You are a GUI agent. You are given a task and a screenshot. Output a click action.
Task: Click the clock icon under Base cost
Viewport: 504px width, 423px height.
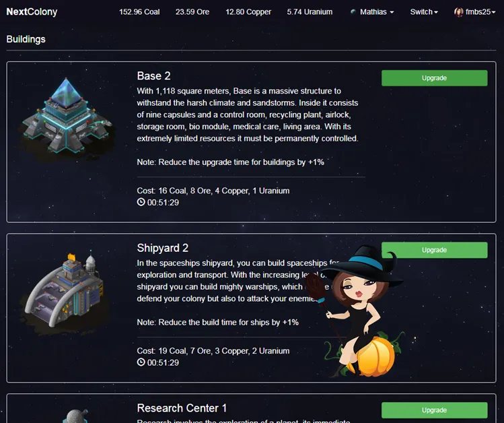coord(141,202)
